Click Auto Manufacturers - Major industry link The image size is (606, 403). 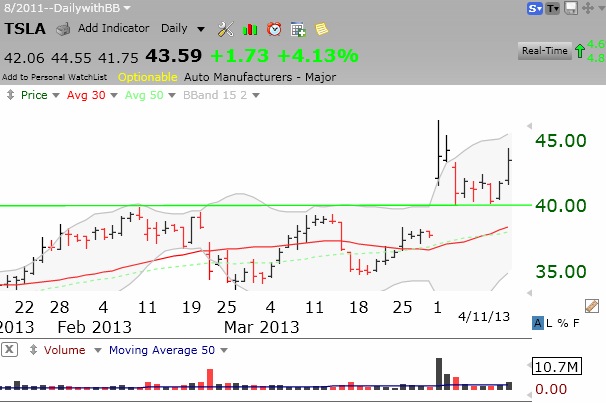click(260, 77)
